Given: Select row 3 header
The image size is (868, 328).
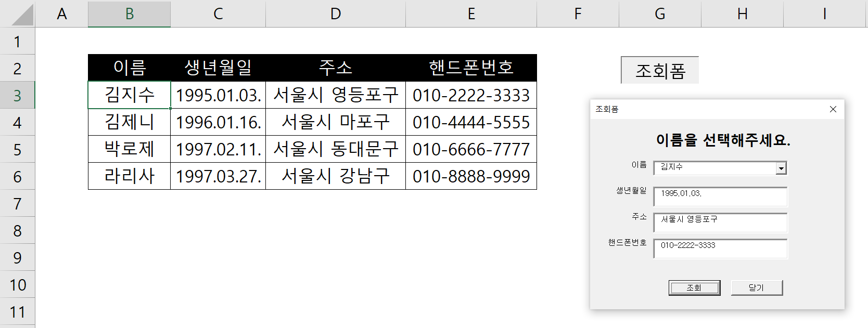Looking at the screenshot, I should 17,95.
